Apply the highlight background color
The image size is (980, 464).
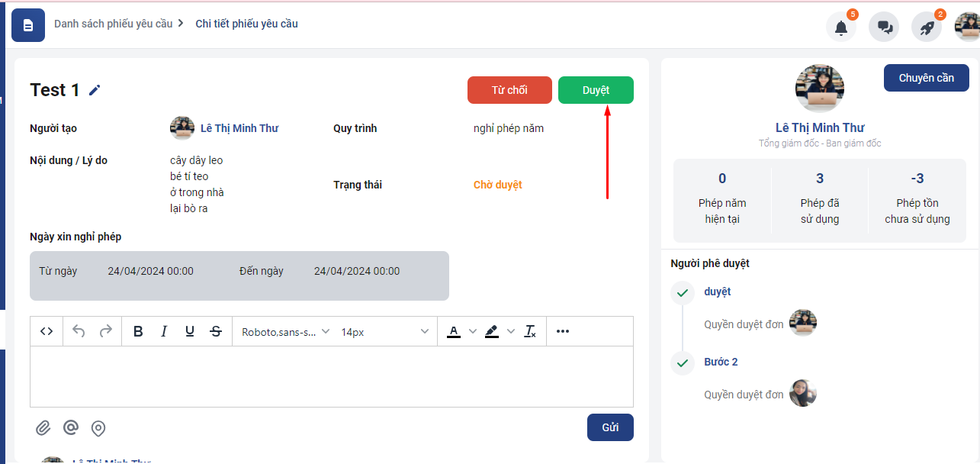point(492,331)
